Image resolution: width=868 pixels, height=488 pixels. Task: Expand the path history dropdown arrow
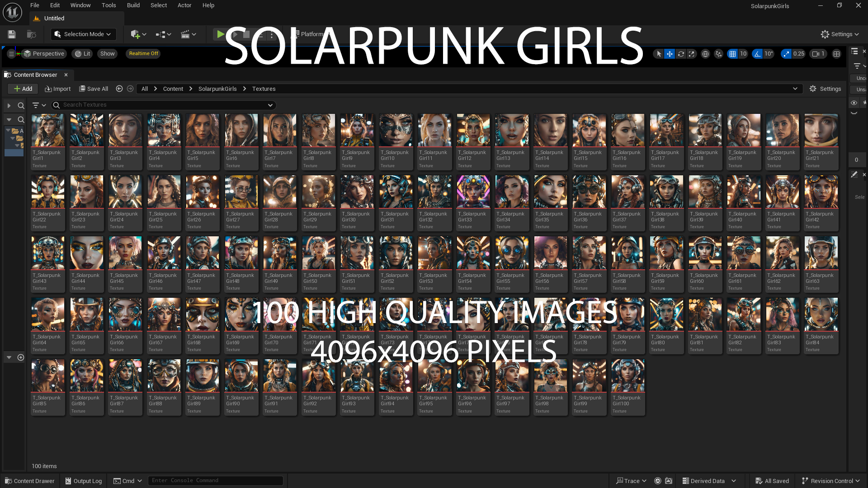tap(795, 89)
